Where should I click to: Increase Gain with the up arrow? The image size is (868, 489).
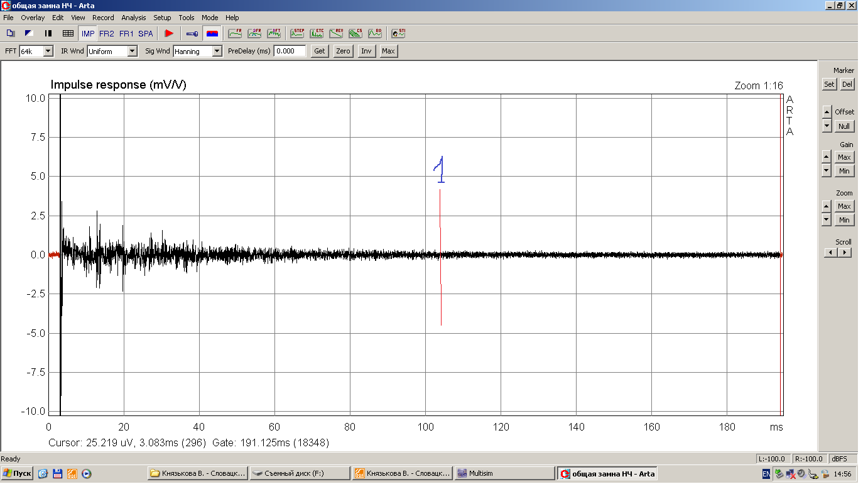coord(827,157)
